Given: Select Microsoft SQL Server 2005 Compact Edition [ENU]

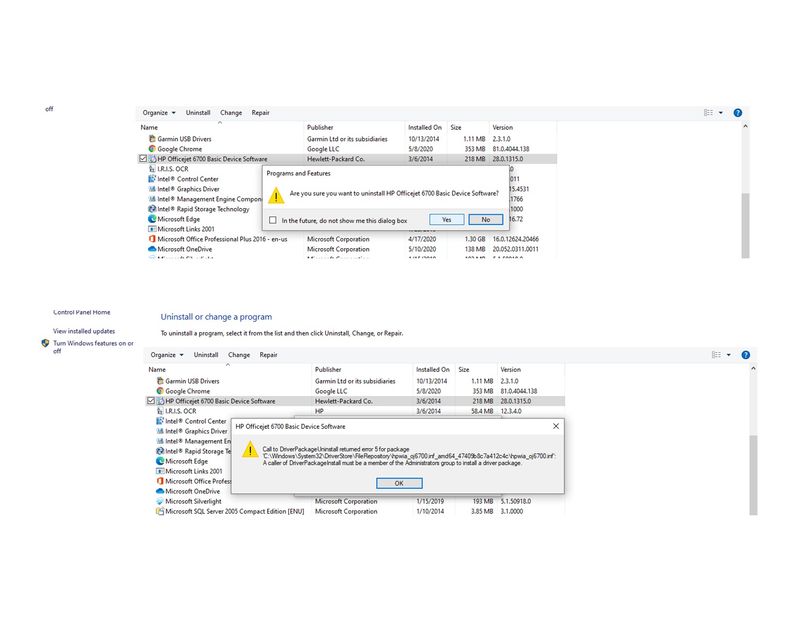Looking at the screenshot, I should click(x=355, y=511).
